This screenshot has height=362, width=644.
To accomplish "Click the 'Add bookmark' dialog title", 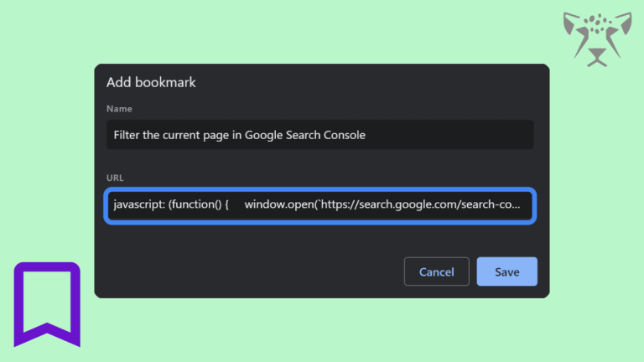I will tap(151, 82).
